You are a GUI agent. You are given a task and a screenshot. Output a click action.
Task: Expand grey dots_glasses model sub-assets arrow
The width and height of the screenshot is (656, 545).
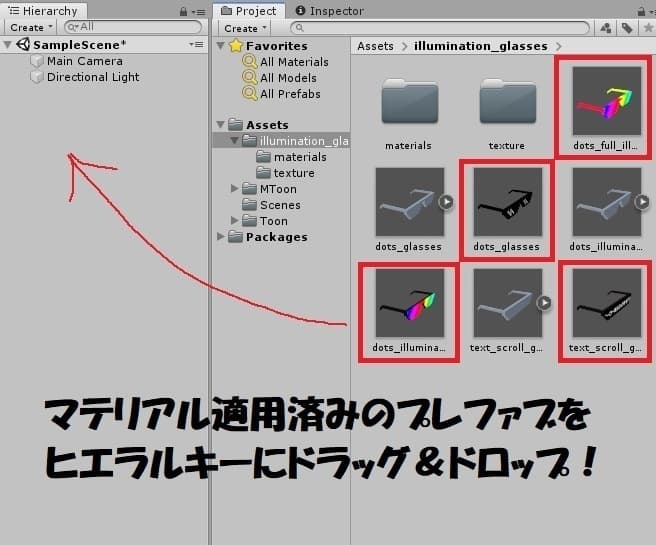coord(446,202)
